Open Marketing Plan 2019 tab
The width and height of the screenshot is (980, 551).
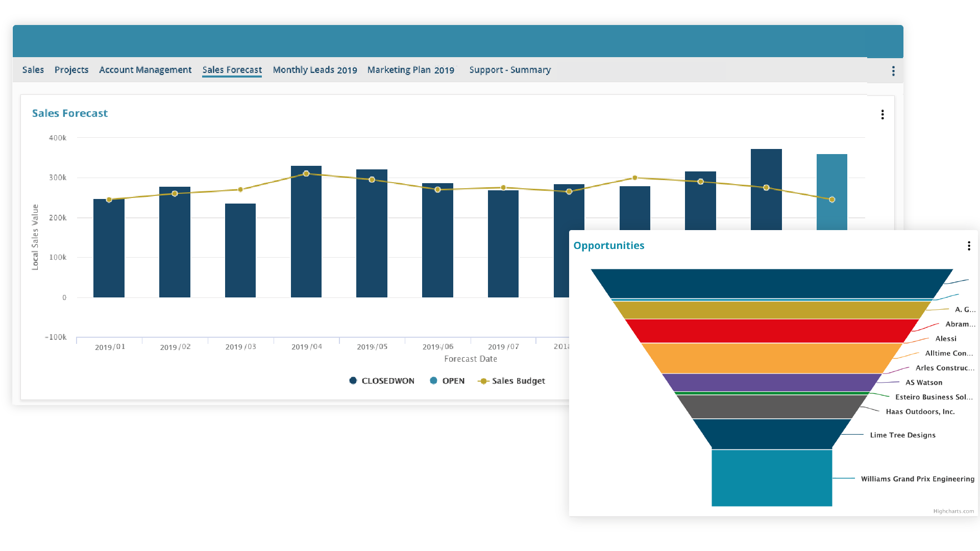tap(410, 70)
